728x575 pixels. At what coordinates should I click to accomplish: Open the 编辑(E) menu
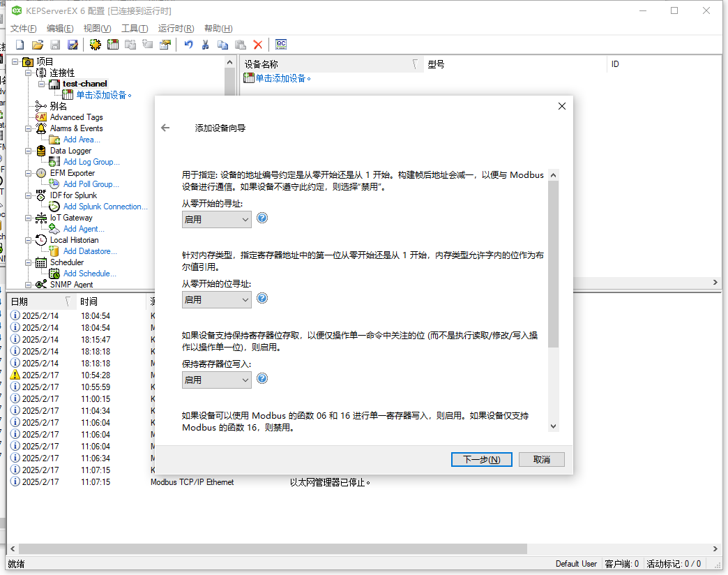60,29
